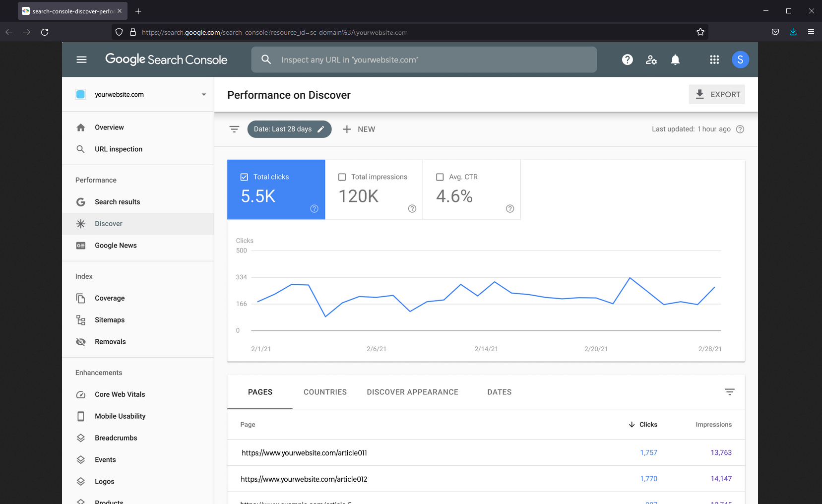Switch to the Discover Appearance tab

point(412,392)
